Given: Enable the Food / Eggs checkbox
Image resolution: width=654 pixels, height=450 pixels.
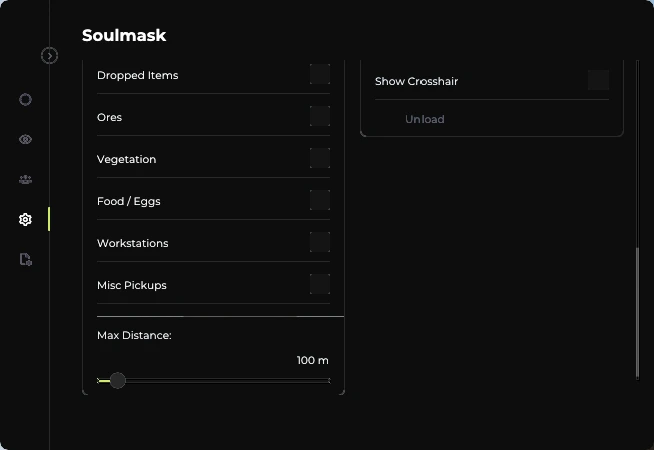Looking at the screenshot, I should (x=320, y=200).
